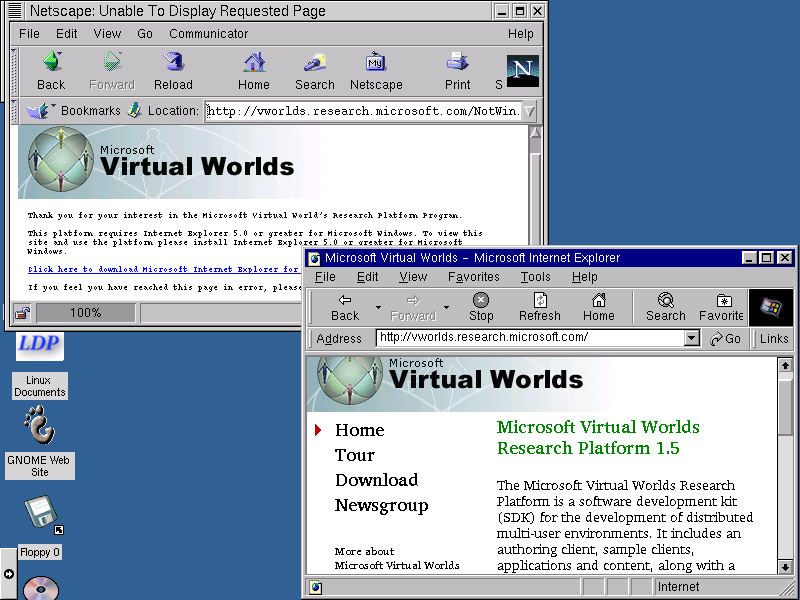Expand IE Address bar dropdown

pyautogui.click(x=691, y=338)
